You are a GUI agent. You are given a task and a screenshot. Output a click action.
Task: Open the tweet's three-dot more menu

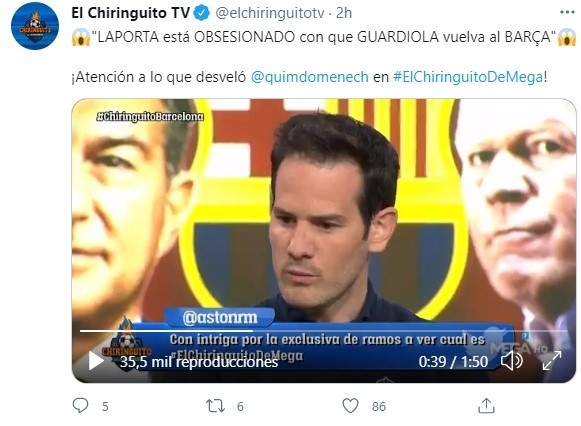[567, 13]
